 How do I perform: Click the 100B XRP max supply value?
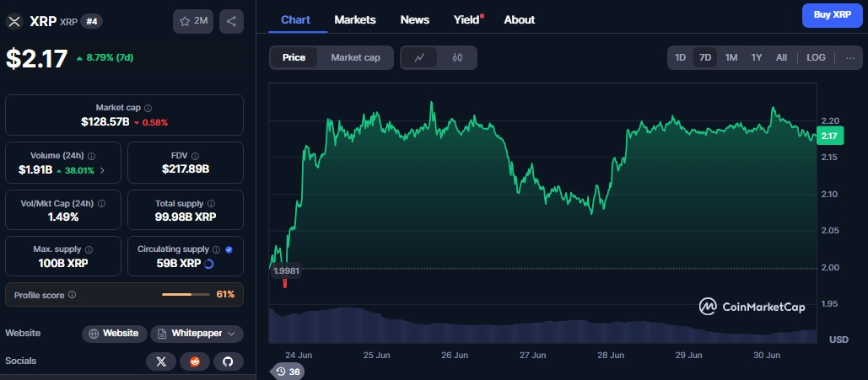click(x=62, y=263)
